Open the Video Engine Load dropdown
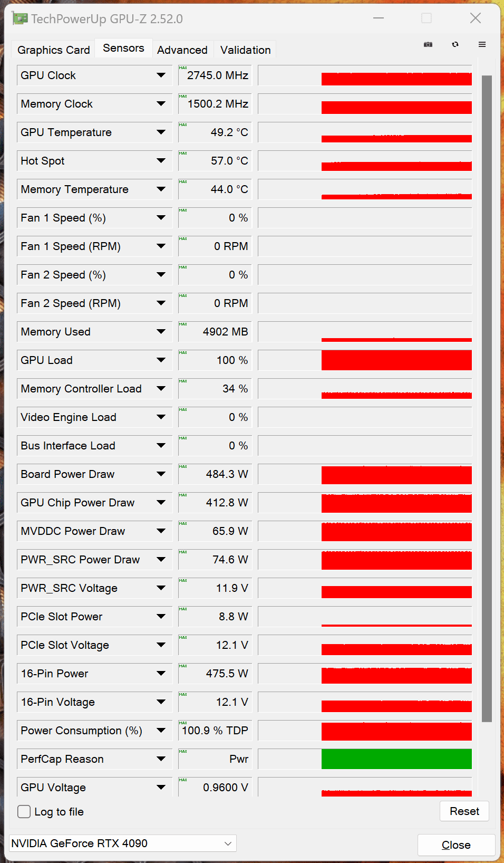This screenshot has width=504, height=863. coord(161,417)
